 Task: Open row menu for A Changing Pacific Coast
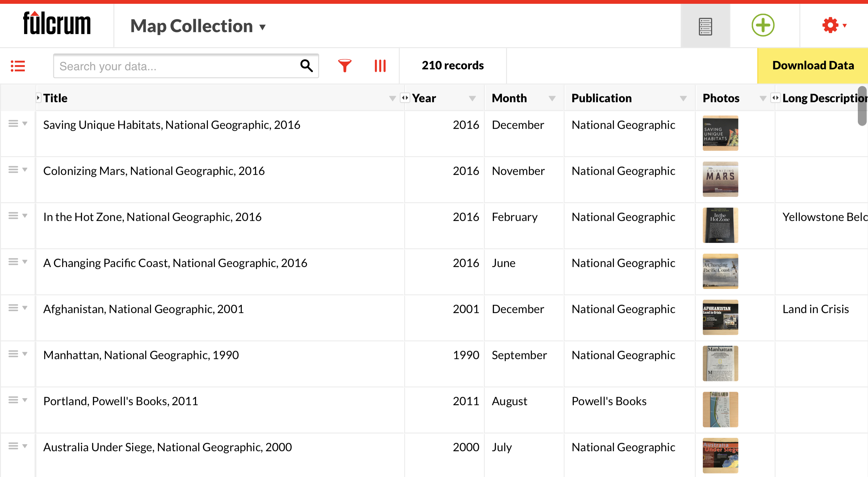(18, 262)
